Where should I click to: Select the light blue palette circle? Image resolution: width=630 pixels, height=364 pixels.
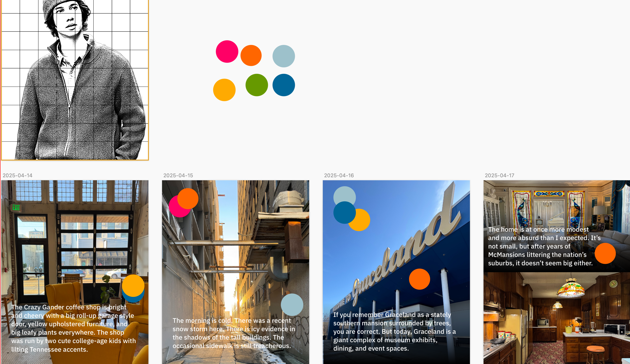(x=283, y=56)
